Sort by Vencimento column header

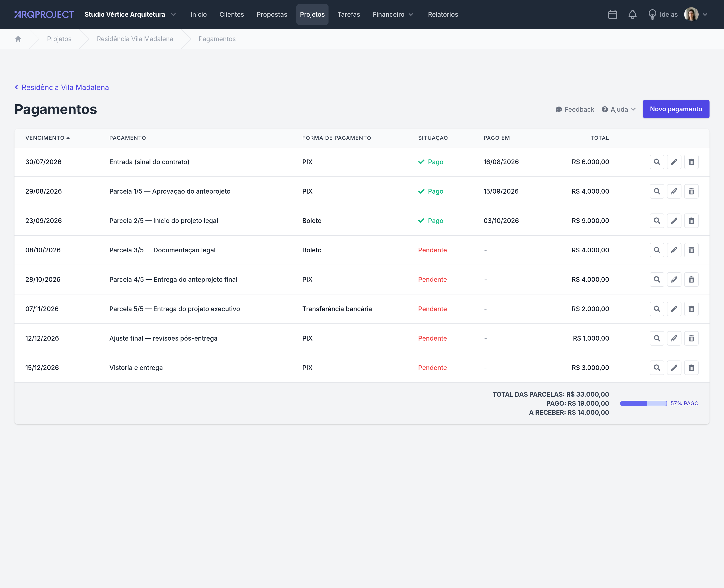tap(48, 138)
